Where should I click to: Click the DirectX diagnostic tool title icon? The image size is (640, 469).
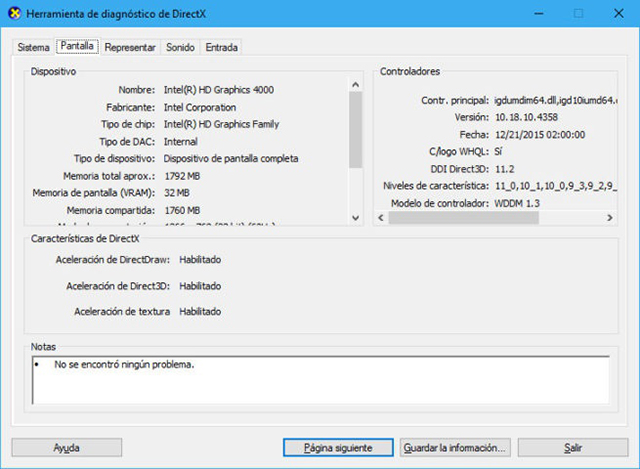coord(14,13)
